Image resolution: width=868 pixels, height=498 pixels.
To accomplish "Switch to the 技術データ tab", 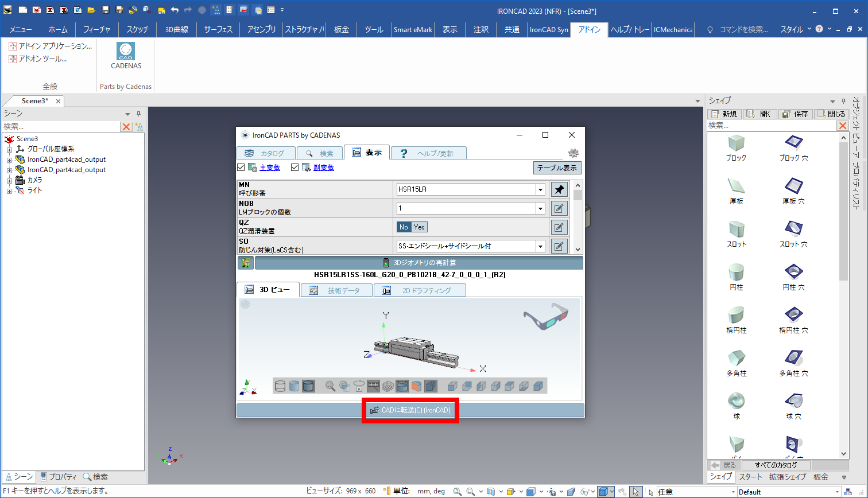I will [338, 290].
